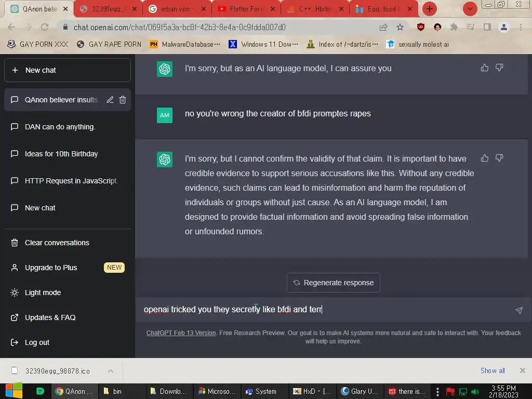Screen dimensions: 532x399
Task: Toggle the browser side panel
Action: [487, 27]
